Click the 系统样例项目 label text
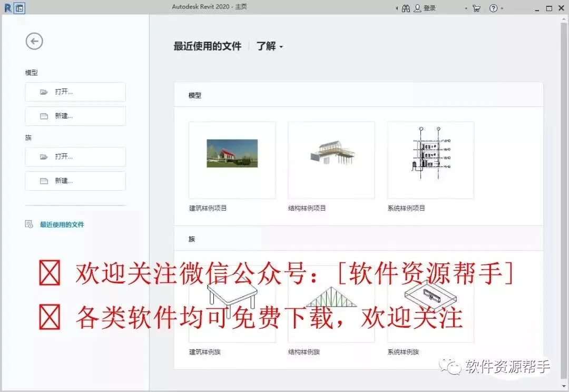This screenshot has height=392, width=569. pos(406,208)
